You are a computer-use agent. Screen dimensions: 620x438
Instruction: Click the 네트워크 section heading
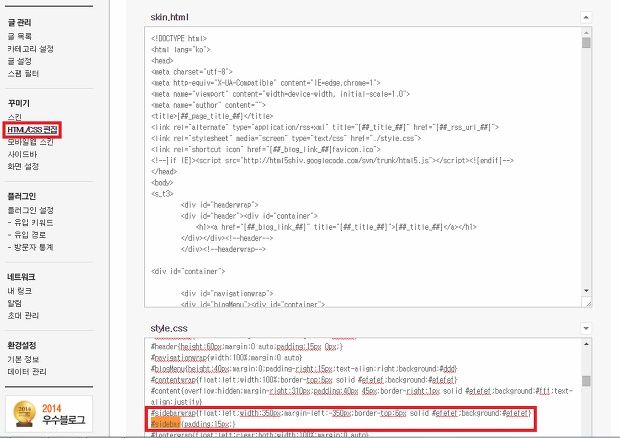pos(21,277)
